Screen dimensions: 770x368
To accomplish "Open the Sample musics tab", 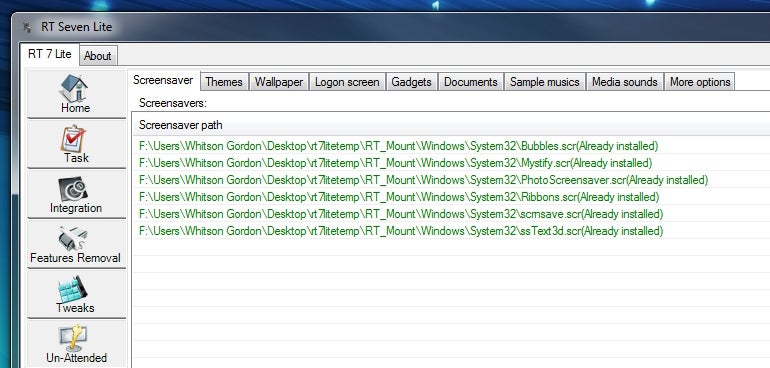I will coord(545,82).
